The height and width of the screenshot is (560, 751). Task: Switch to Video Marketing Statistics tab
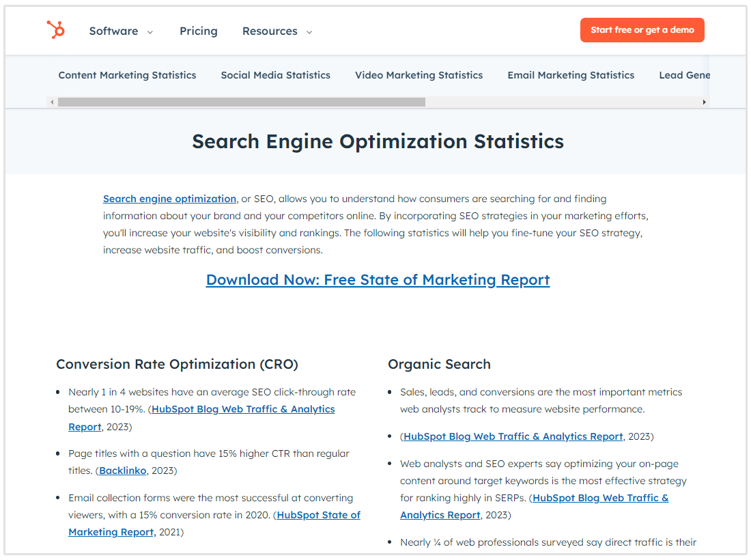click(x=419, y=75)
